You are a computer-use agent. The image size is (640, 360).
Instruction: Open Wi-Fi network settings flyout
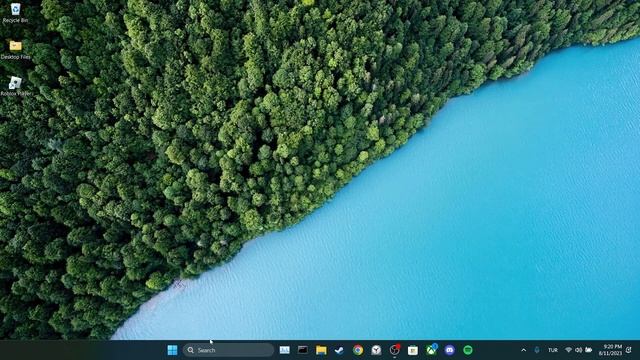click(x=568, y=350)
